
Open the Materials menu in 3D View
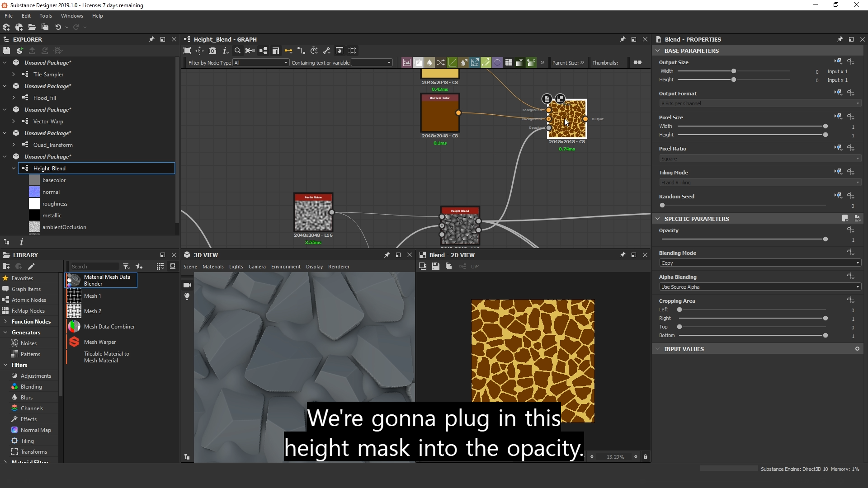[x=213, y=267]
